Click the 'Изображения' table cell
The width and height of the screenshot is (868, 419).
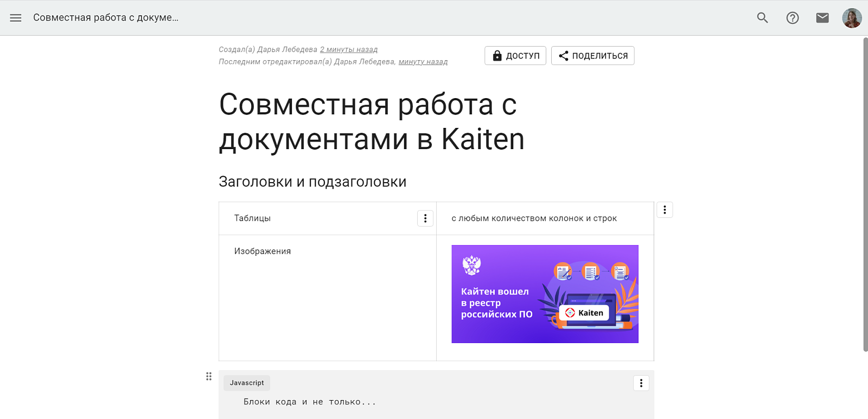click(x=328, y=298)
